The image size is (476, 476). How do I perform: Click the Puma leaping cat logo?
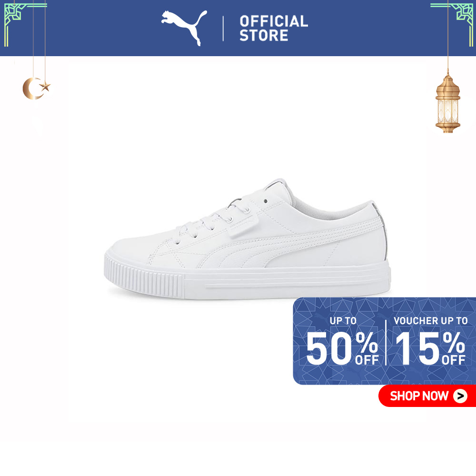point(184,28)
